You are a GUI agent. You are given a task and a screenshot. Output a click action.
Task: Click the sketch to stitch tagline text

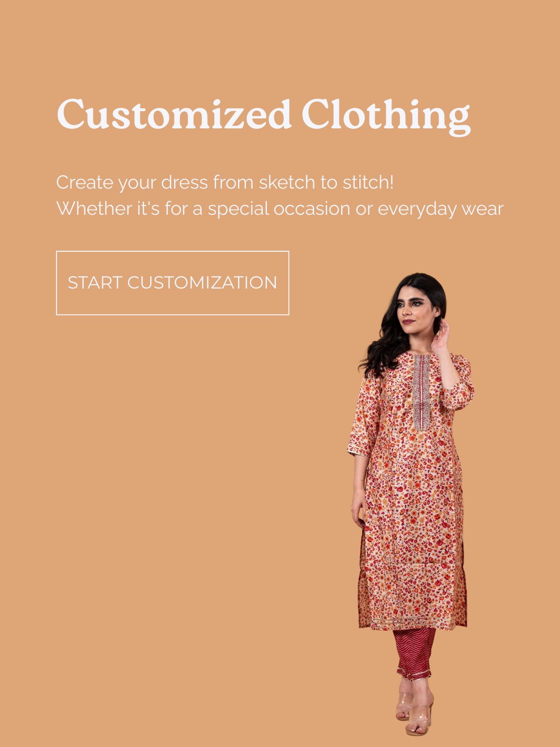pyautogui.click(x=225, y=183)
